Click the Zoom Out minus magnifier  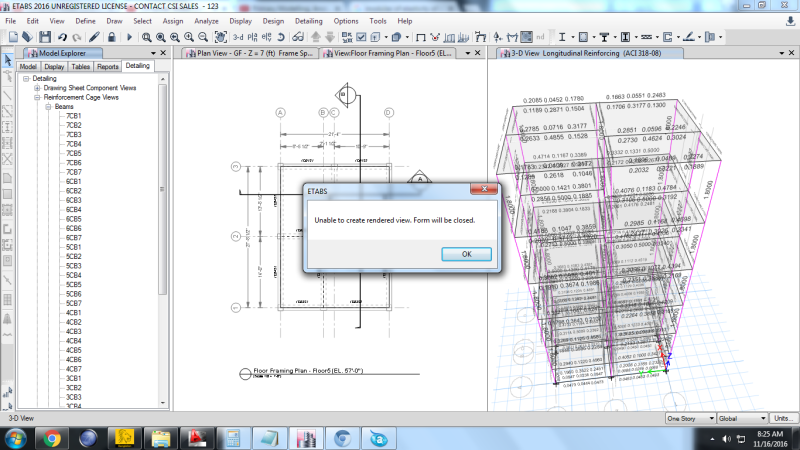tap(203, 37)
